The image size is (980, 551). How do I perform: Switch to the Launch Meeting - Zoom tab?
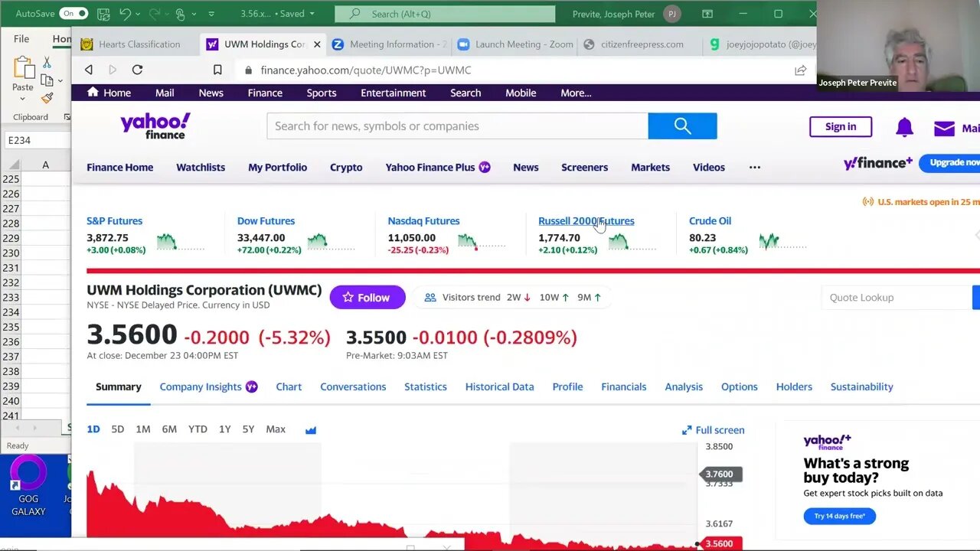coord(515,44)
